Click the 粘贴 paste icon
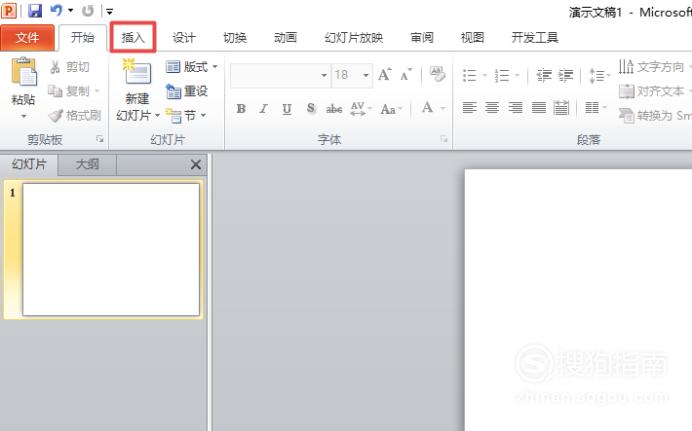The image size is (692, 431). tap(23, 72)
